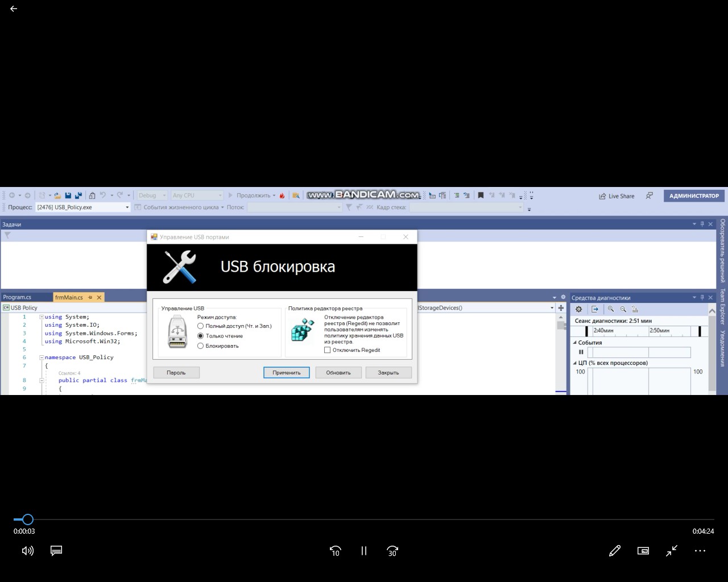Open the Кадр стека dropdown
The image size is (728, 582).
pos(466,207)
